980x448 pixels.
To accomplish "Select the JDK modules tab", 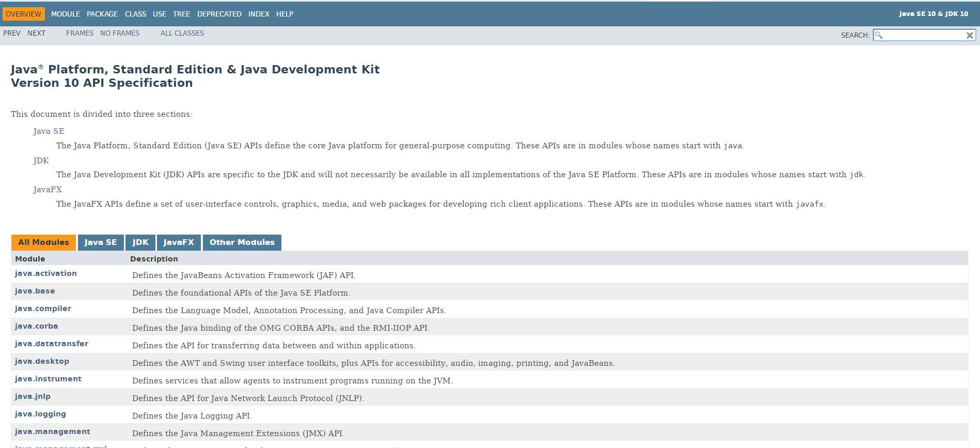I will (140, 242).
